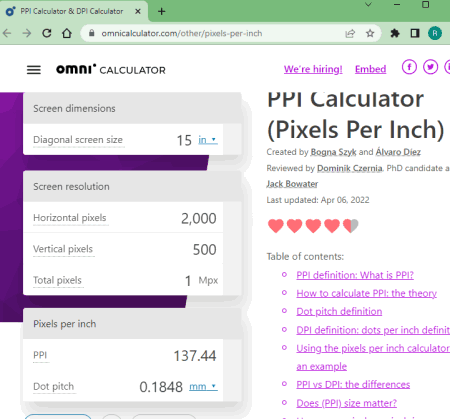450x419 pixels.
Task: Jump to DPI definition section
Action: (x=373, y=330)
